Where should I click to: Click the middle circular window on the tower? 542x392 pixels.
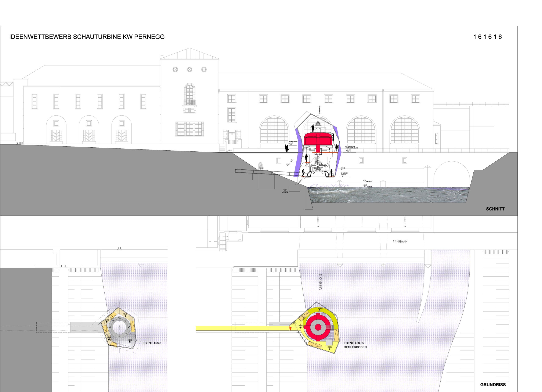189,69
